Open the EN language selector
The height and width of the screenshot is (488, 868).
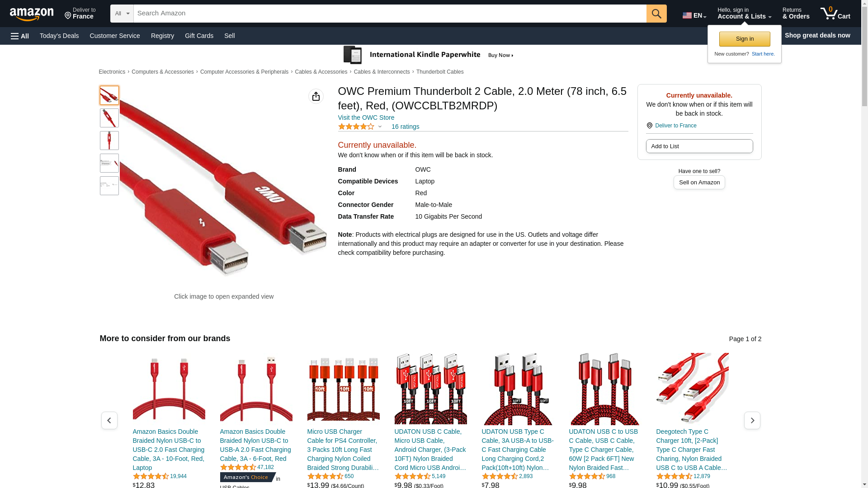(x=694, y=15)
